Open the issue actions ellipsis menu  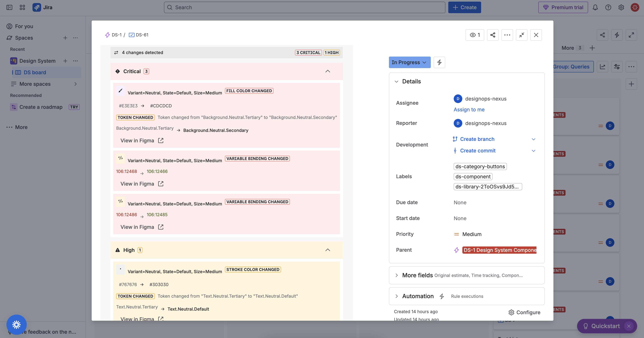tap(507, 35)
